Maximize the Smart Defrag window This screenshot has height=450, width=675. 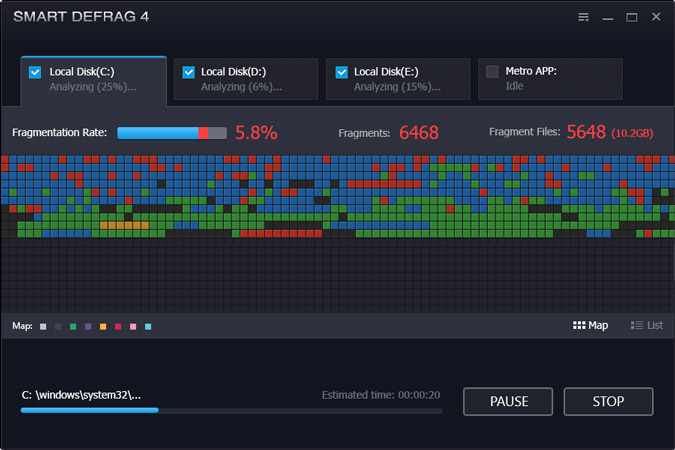(x=632, y=17)
